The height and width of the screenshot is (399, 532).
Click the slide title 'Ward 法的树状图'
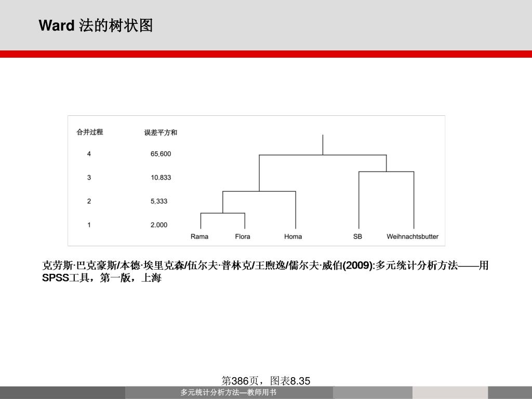pos(96,25)
